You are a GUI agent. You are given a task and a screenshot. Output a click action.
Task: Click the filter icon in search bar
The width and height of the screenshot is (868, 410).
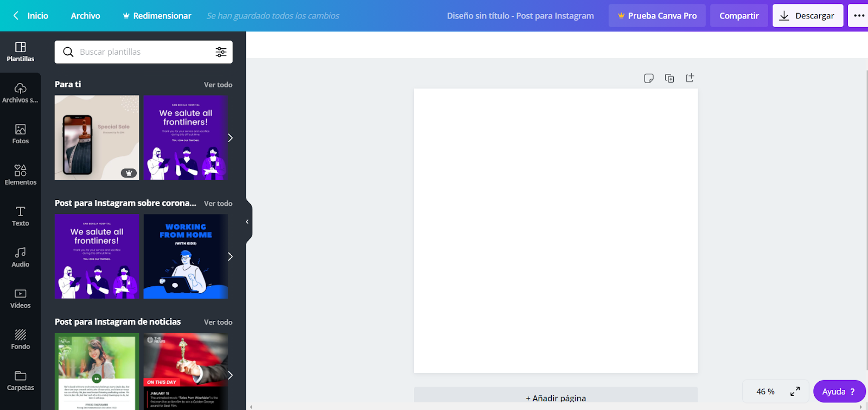click(221, 52)
